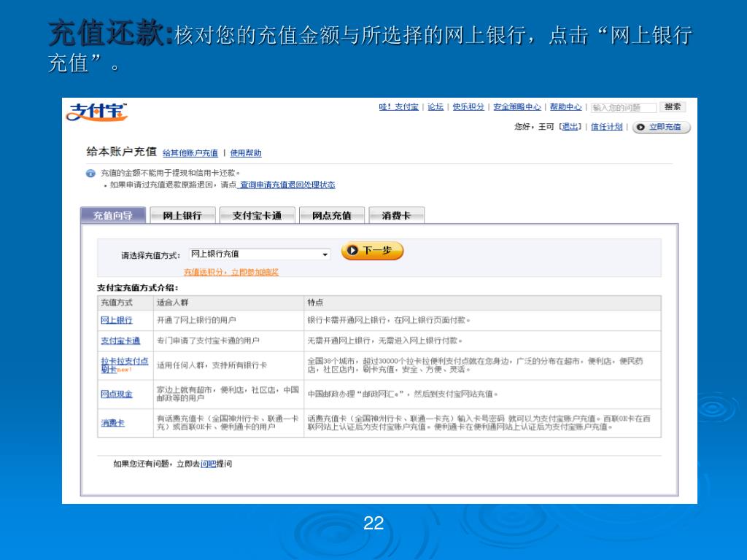The height and width of the screenshot is (560, 747).
Task: Open the 使用帮助 link
Action: [x=246, y=153]
